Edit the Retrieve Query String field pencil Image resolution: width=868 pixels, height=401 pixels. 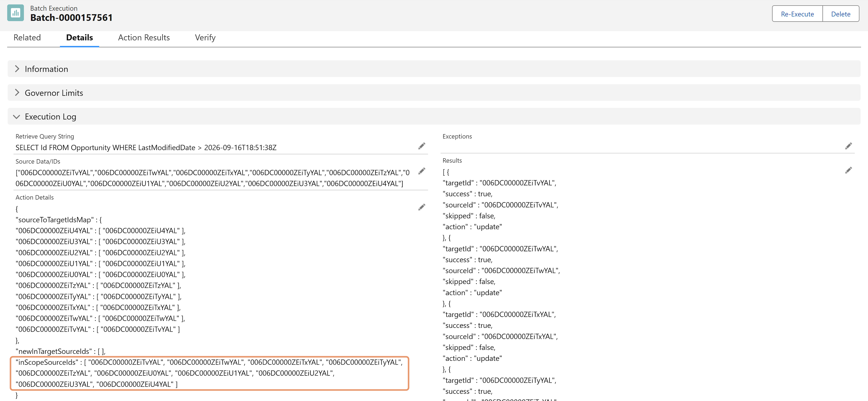(x=422, y=146)
